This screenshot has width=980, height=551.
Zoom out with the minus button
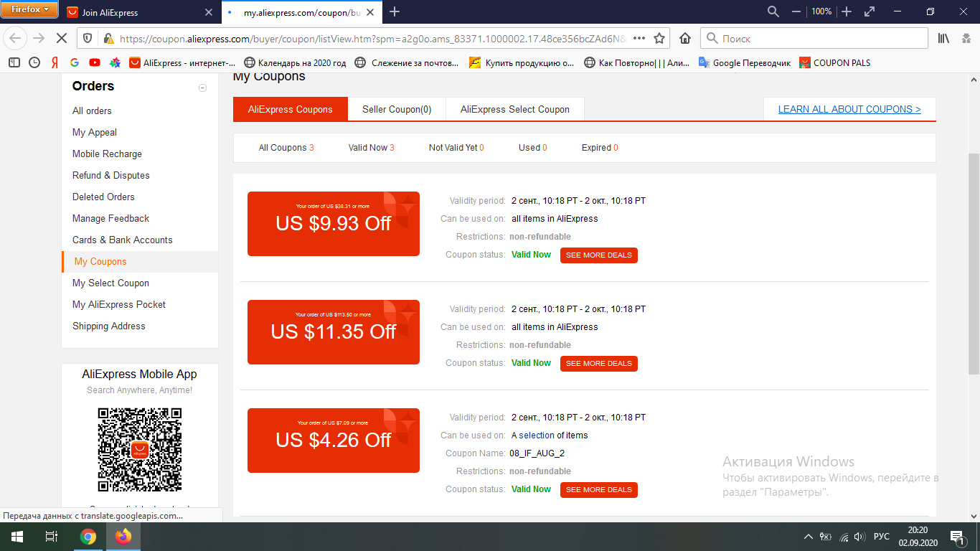pyautogui.click(x=796, y=11)
